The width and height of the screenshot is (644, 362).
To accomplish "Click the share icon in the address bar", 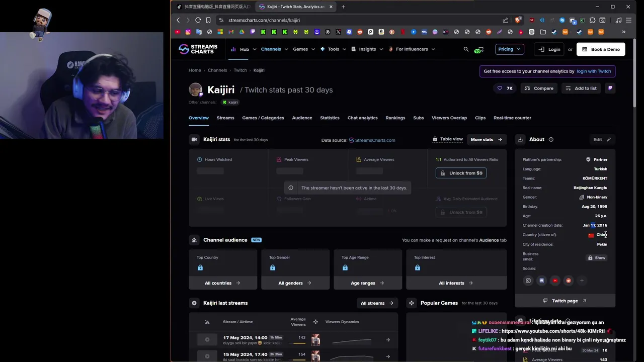I will 505,20.
